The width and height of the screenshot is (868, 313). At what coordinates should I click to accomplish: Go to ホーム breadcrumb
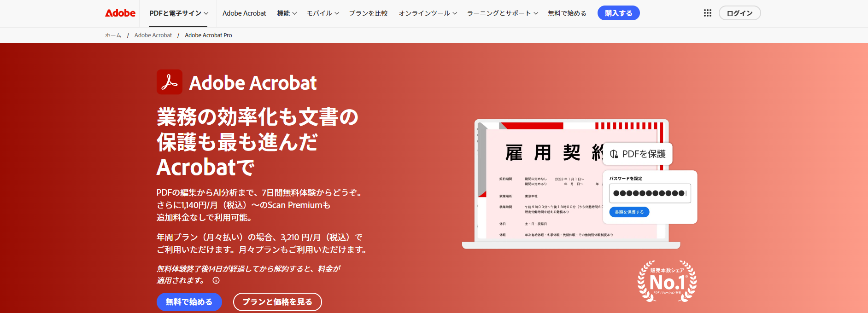(x=113, y=35)
